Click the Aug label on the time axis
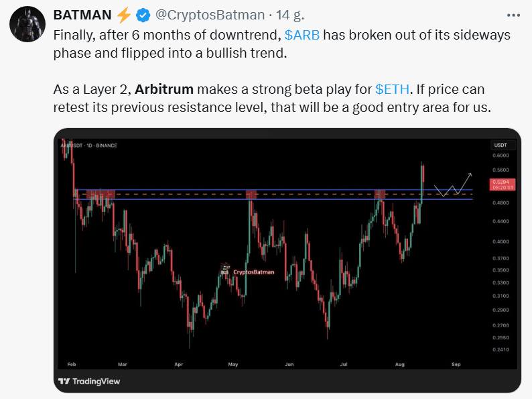Viewport: 532px width, 399px height. pyautogui.click(x=400, y=364)
